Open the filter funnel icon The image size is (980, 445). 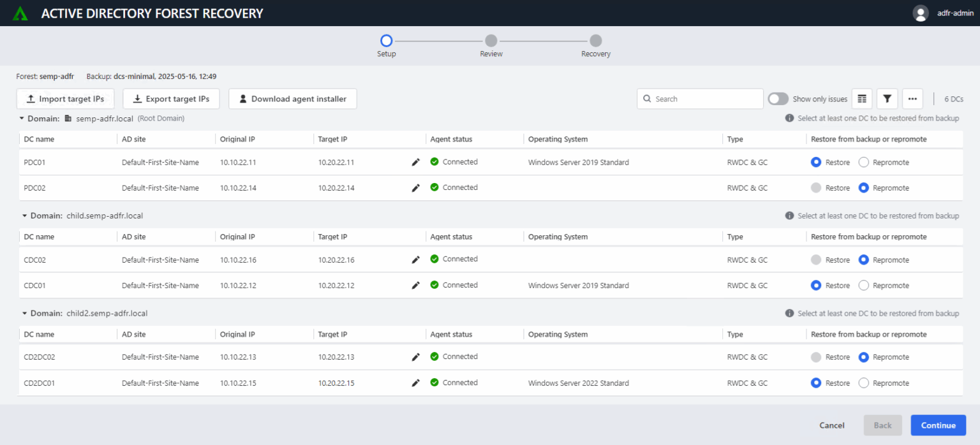887,99
